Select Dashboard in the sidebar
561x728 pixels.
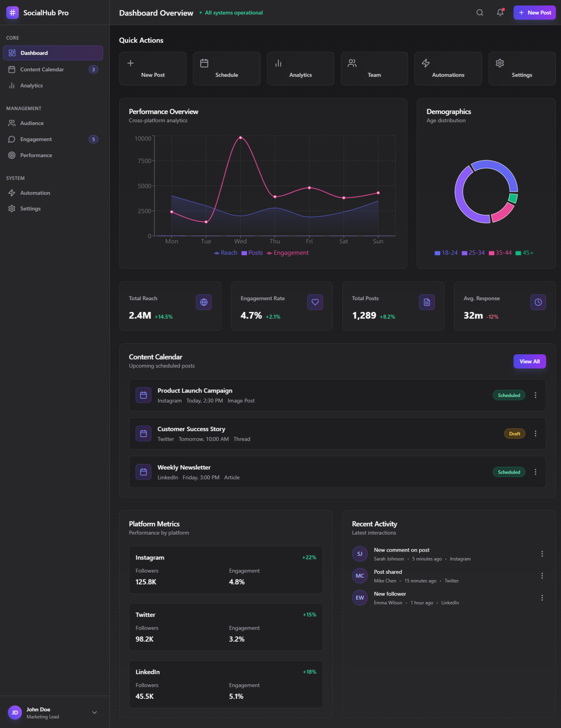click(53, 53)
